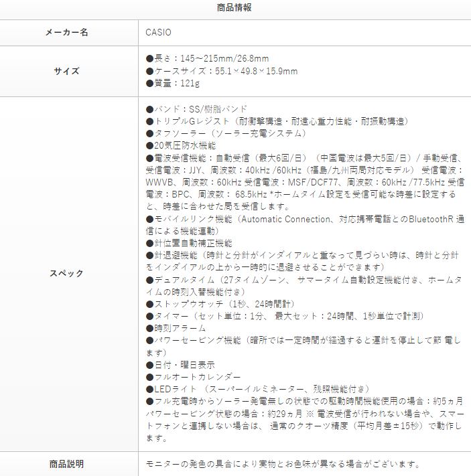Click the スペック row label
The width and height of the screenshot is (471, 476).
click(x=66, y=273)
